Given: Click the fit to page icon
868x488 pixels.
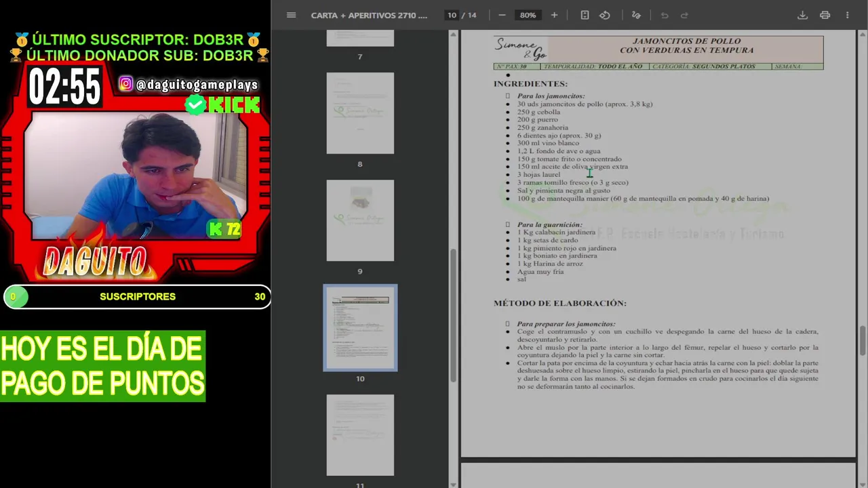Looking at the screenshot, I should (585, 15).
